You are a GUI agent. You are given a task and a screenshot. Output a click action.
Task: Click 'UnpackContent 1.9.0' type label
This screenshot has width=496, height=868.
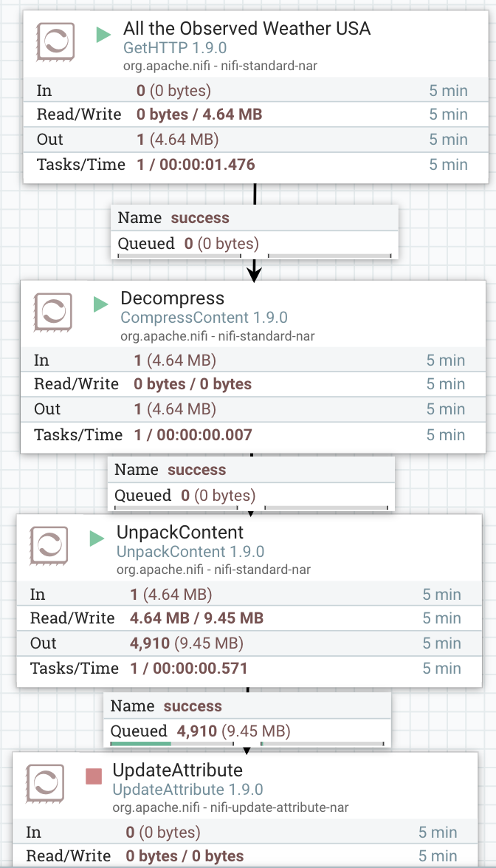click(x=190, y=551)
